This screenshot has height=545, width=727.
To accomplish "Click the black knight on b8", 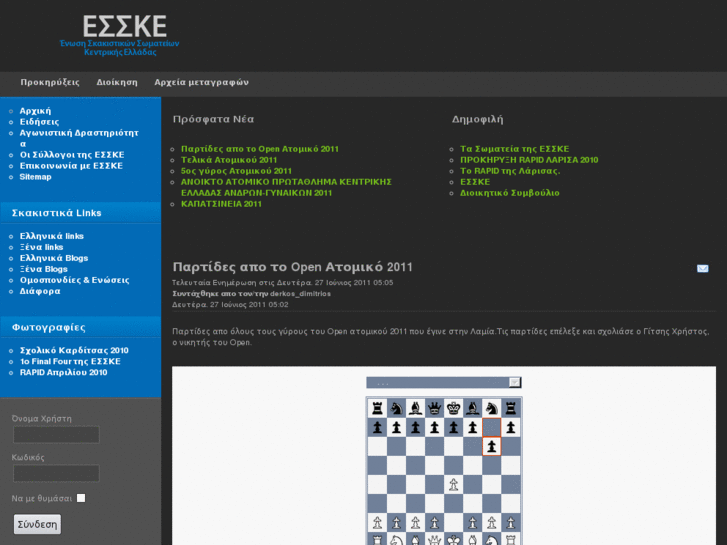I will tap(396, 408).
